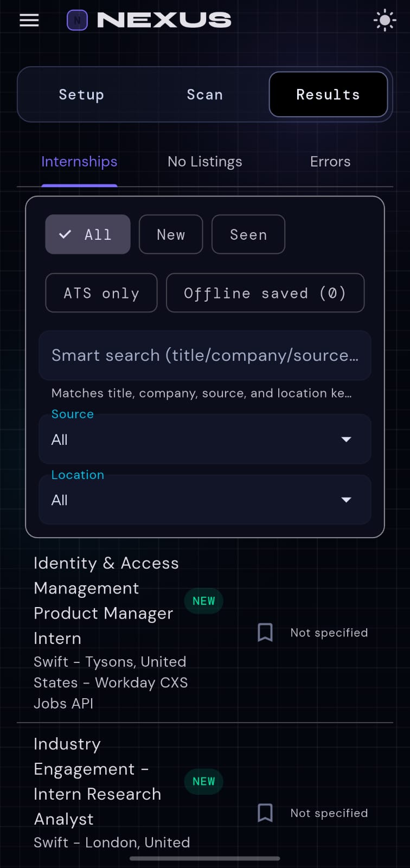Enable the ATS only filter
Screen dimensions: 410x868
pyautogui.click(x=101, y=293)
